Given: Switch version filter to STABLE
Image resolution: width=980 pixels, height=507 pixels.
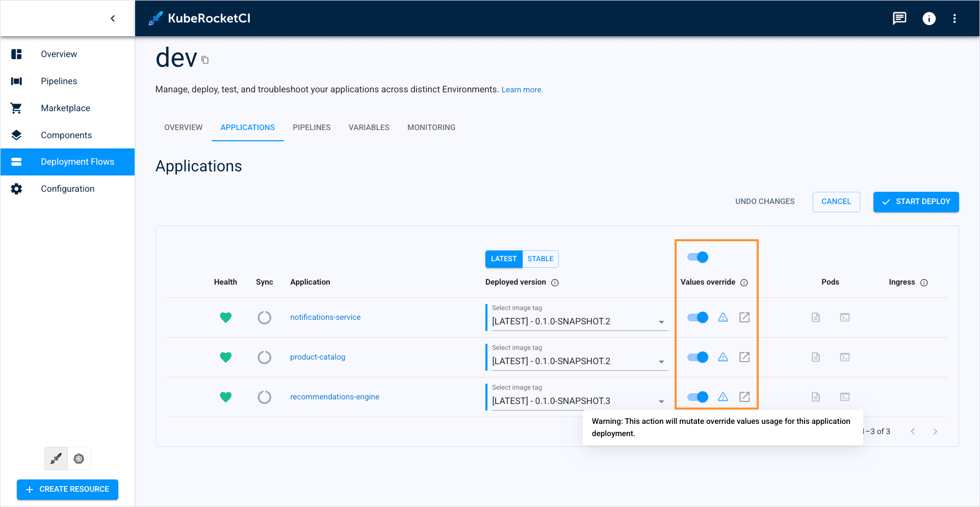Looking at the screenshot, I should tap(540, 259).
